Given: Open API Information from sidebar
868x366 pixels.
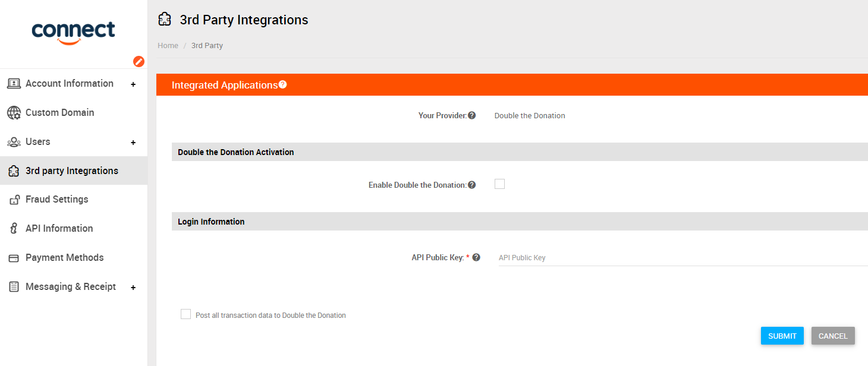Looking at the screenshot, I should point(59,229).
